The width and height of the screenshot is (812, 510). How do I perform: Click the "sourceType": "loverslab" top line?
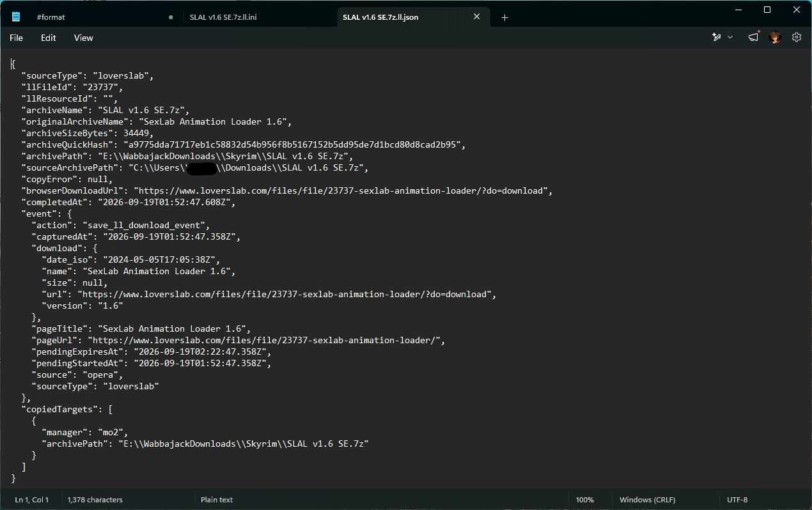pos(88,75)
